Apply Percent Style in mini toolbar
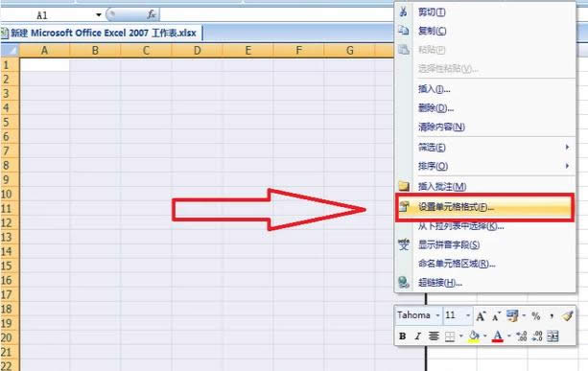The width and height of the screenshot is (588, 371). click(x=536, y=316)
